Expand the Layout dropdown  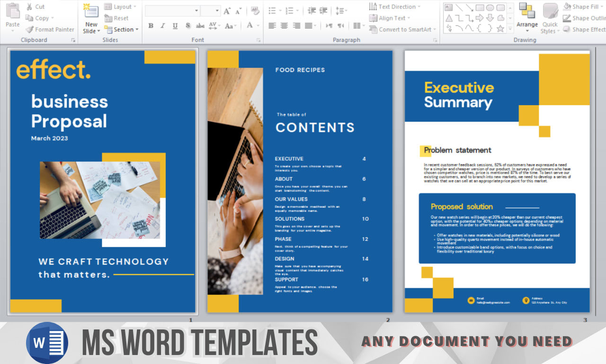[120, 6]
